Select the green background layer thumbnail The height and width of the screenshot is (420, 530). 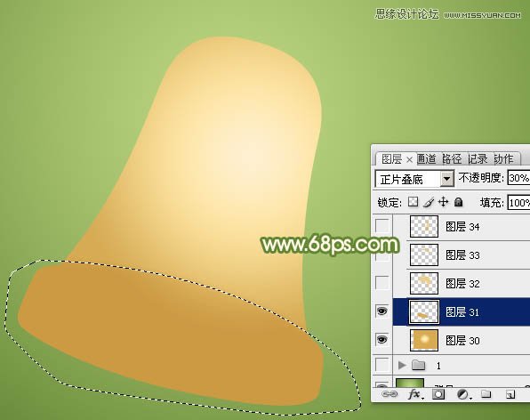point(410,383)
